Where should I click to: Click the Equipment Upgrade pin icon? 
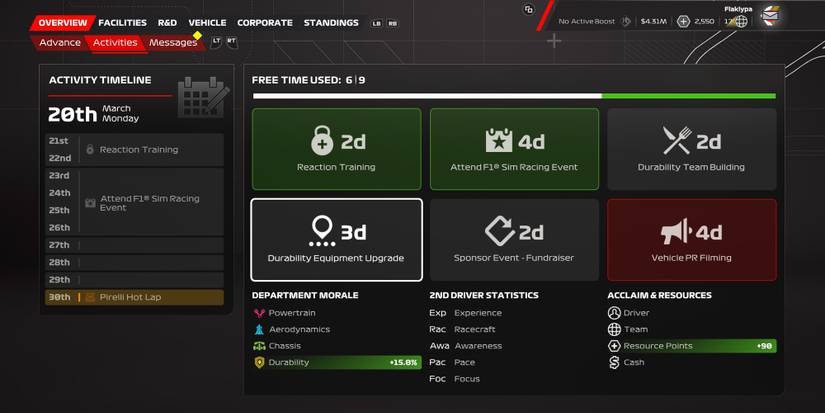coord(322,231)
